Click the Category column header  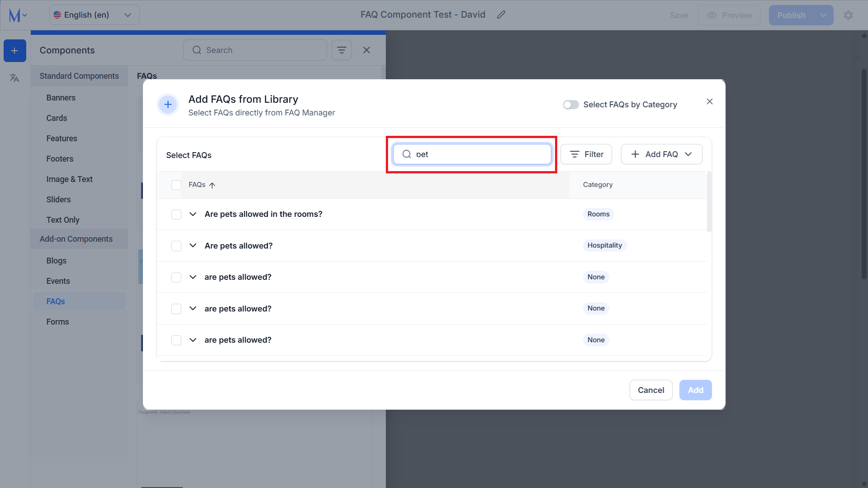pos(598,185)
